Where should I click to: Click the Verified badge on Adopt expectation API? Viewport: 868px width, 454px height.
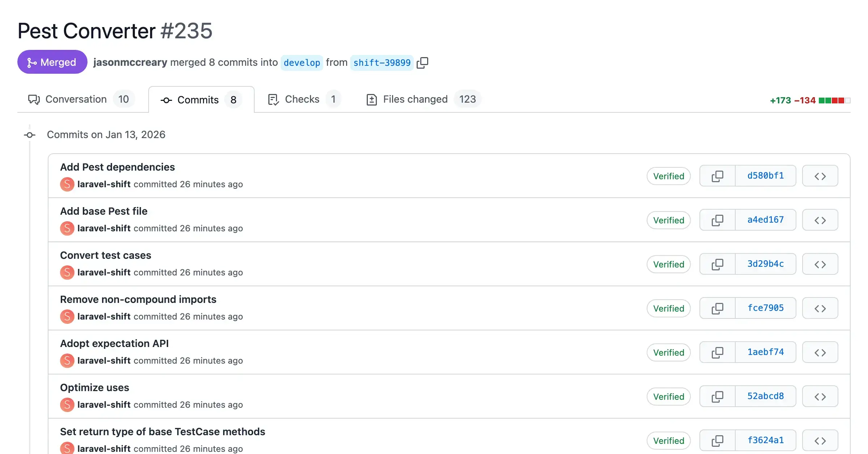pos(669,352)
